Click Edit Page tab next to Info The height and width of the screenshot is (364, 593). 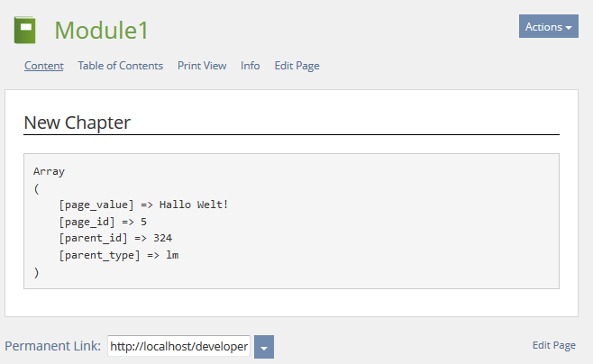pyautogui.click(x=296, y=66)
